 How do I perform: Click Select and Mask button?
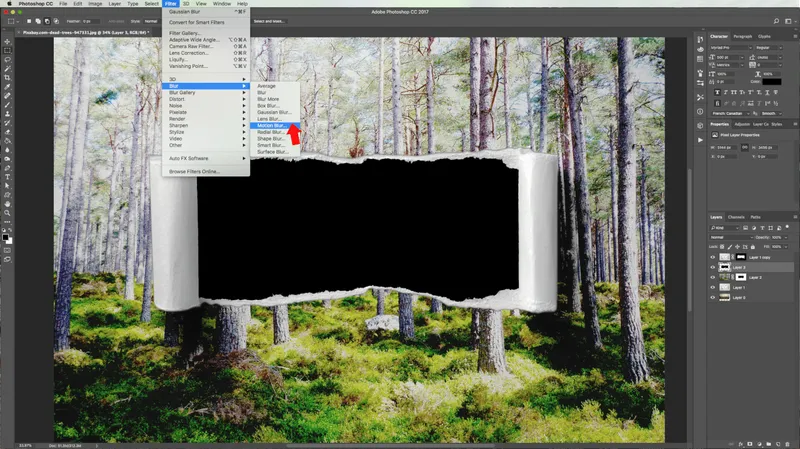tap(269, 21)
